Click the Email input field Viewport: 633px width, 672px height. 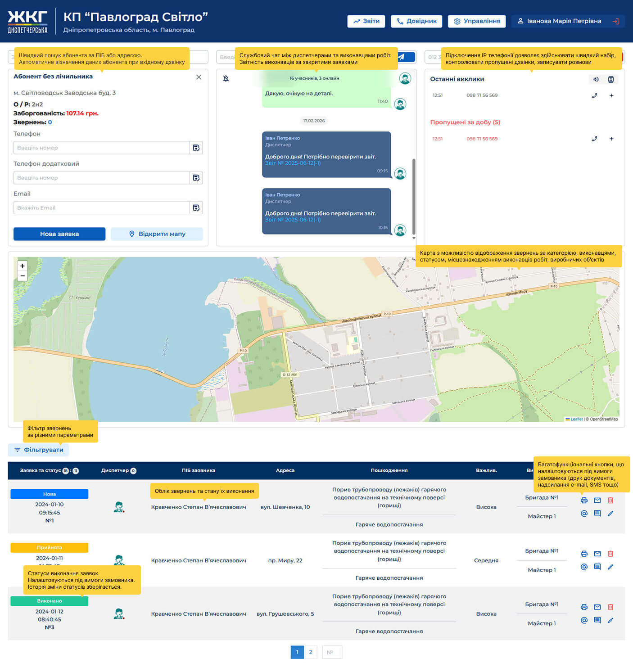(101, 208)
